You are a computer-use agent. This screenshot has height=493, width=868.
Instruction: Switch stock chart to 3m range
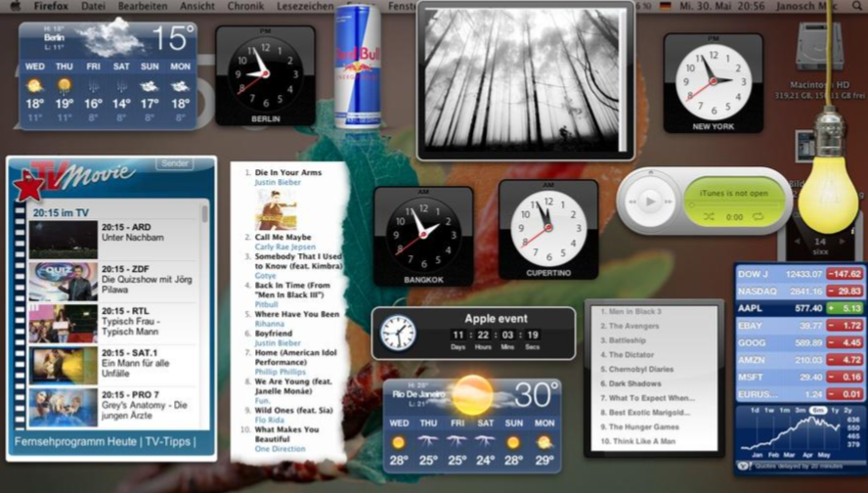(x=801, y=411)
